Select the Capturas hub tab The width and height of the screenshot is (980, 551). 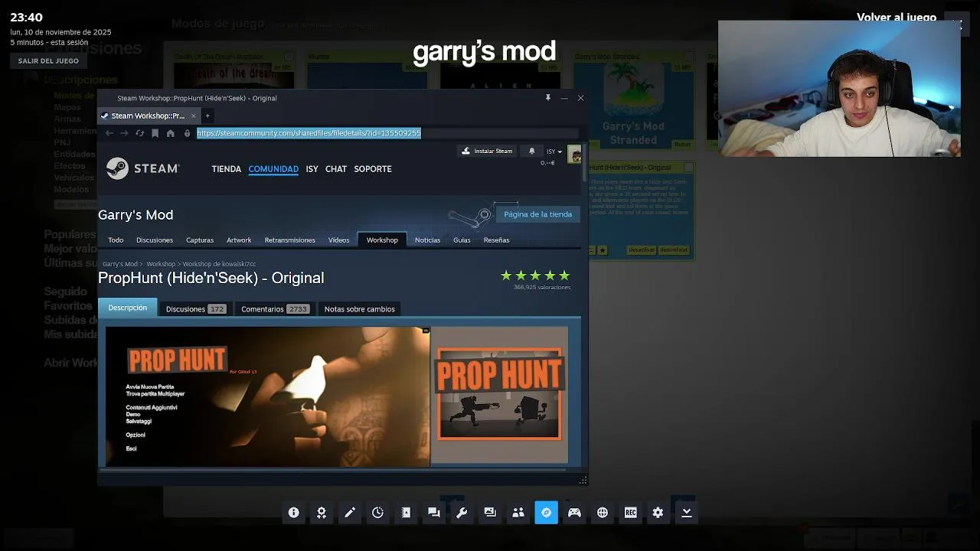(200, 240)
